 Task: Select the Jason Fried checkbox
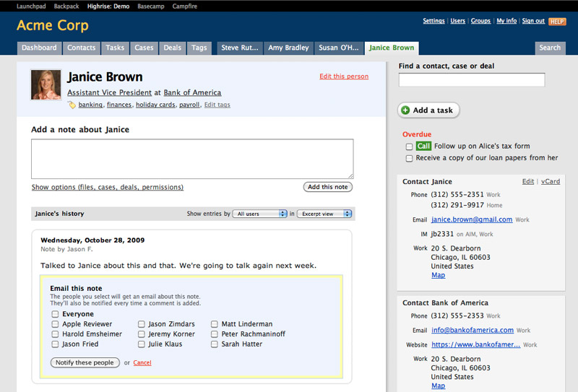coord(55,344)
